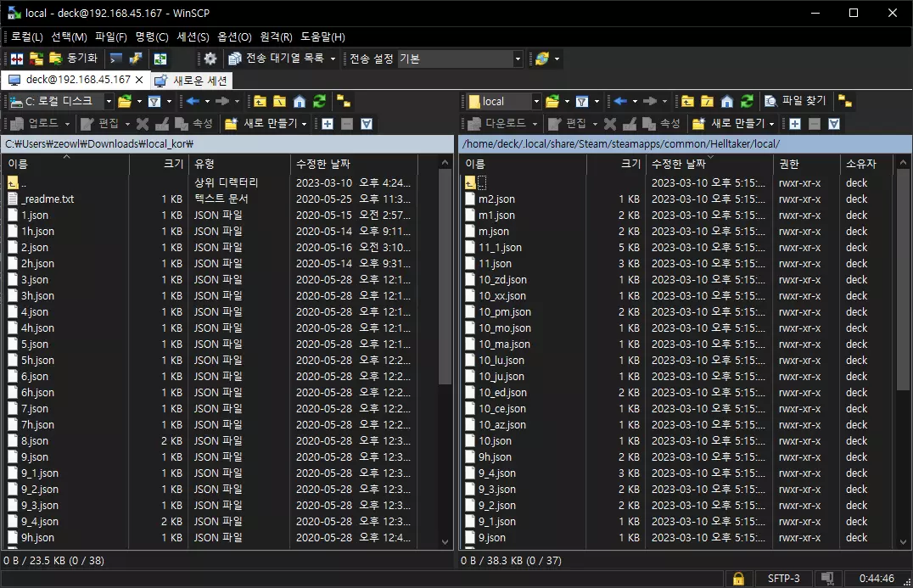This screenshot has width=913, height=588.
Task: Click the remote panel filter icon
Action: pos(582,102)
